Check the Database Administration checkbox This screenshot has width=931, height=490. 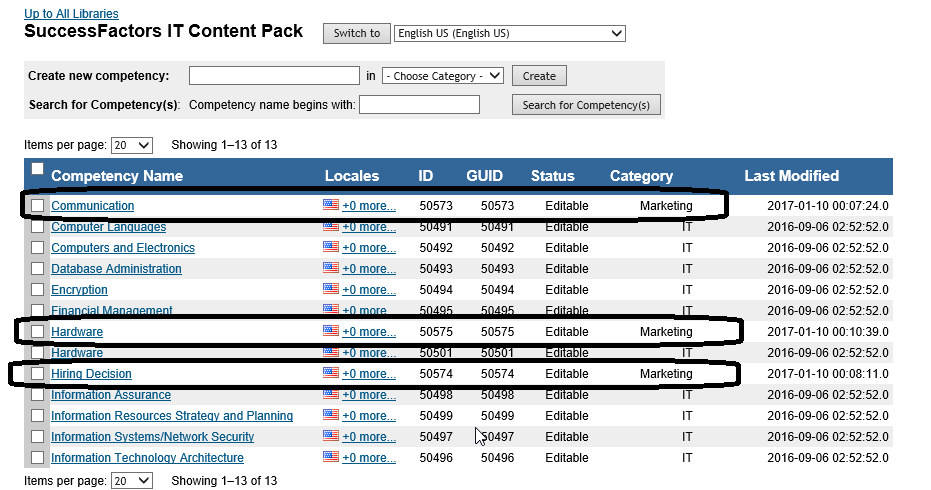(37, 268)
